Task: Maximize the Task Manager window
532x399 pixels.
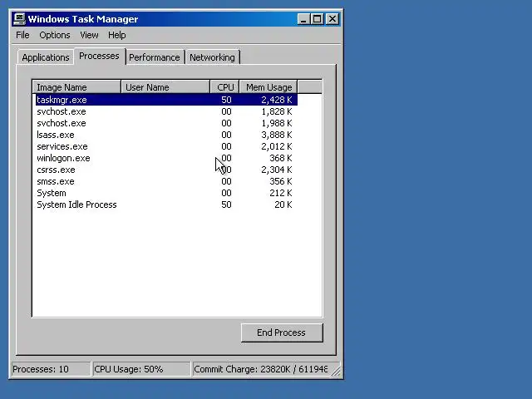Action: pos(318,19)
